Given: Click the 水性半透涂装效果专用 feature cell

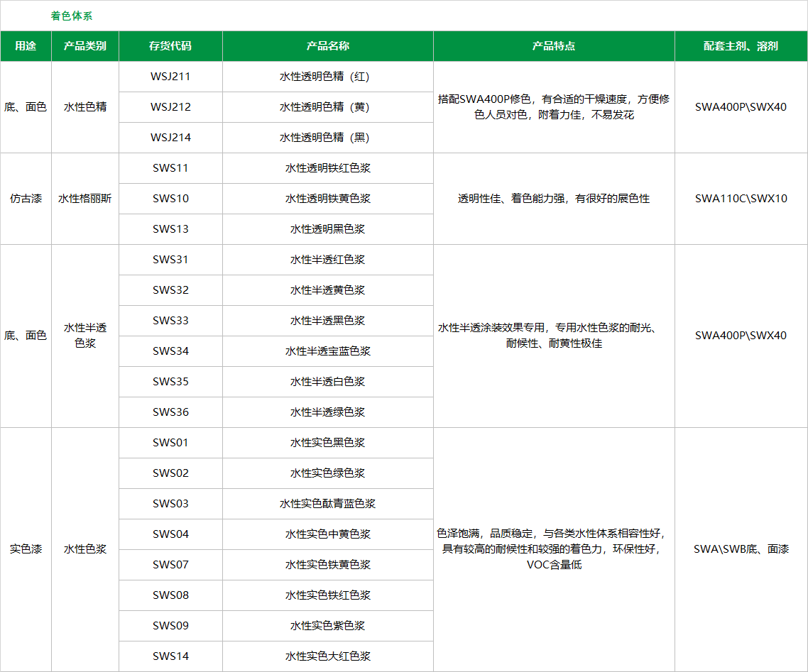Looking at the screenshot, I should (554, 336).
